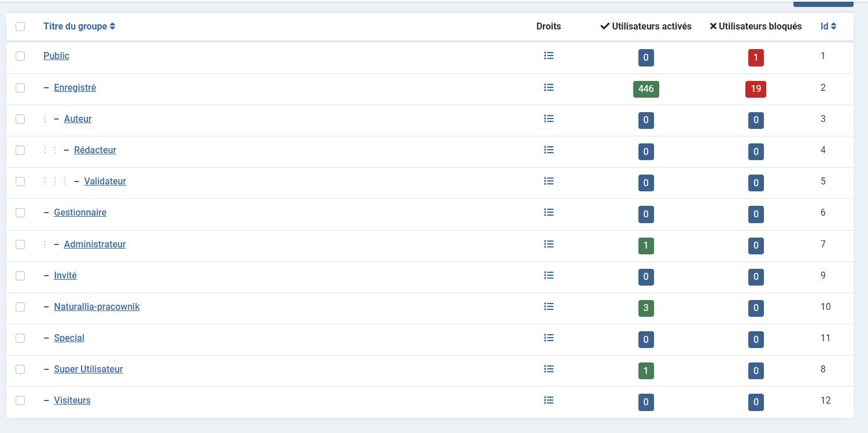The width and height of the screenshot is (868, 433).
Task: Open permissions list icon for Super Utilisateur group
Action: [x=549, y=369]
